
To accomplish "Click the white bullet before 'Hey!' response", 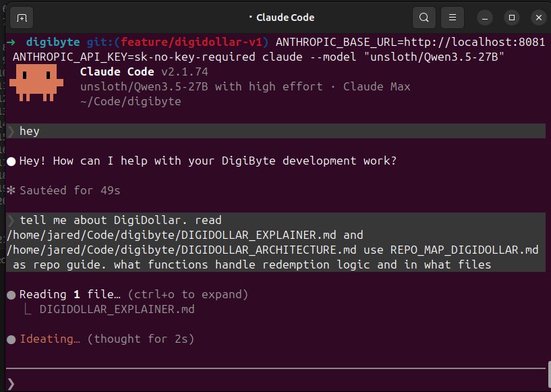I will pos(11,162).
